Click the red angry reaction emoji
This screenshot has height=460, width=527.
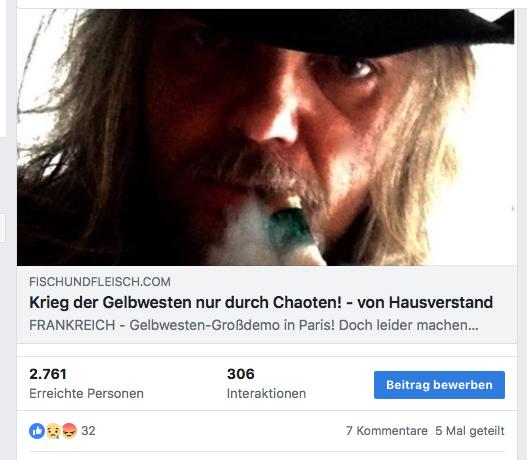(x=69, y=431)
